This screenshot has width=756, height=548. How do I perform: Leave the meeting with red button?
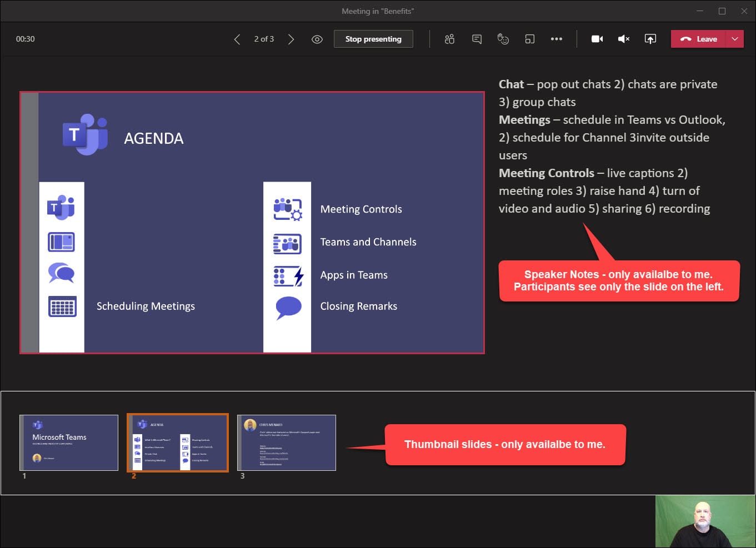tap(699, 39)
